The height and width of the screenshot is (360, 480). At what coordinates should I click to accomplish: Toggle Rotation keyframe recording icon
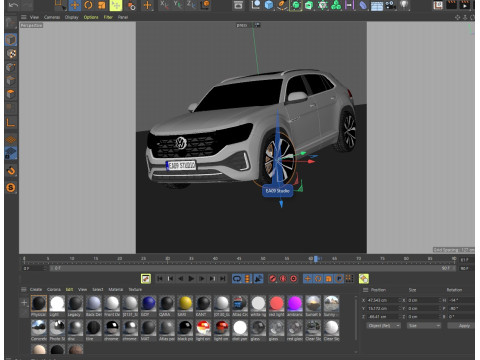[318, 279]
